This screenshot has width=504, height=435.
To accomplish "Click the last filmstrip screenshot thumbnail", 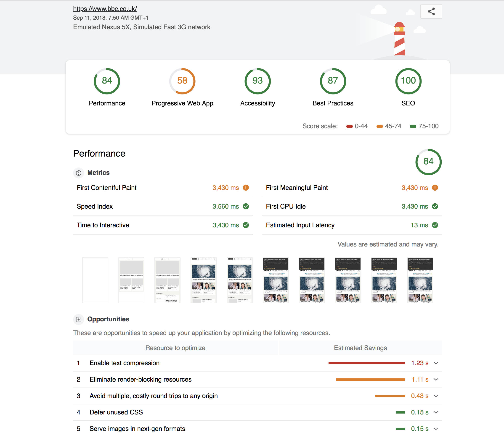I will click(420, 280).
